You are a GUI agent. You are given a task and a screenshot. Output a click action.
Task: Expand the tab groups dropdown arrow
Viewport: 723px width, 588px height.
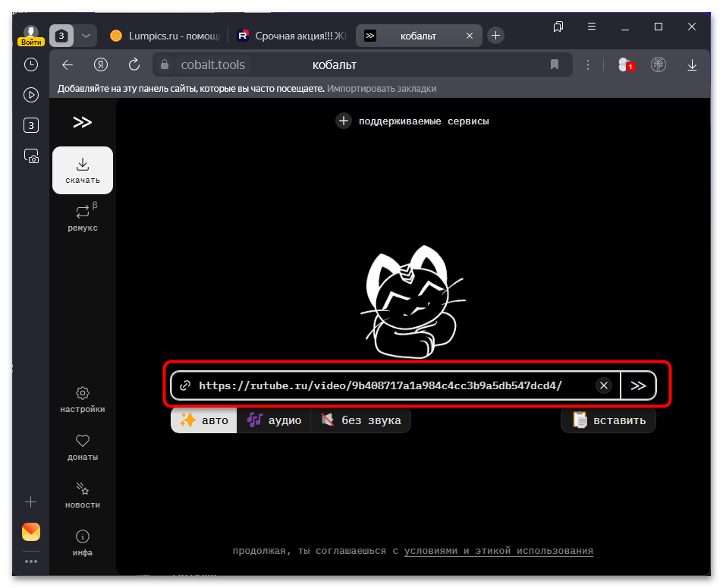[x=86, y=36]
